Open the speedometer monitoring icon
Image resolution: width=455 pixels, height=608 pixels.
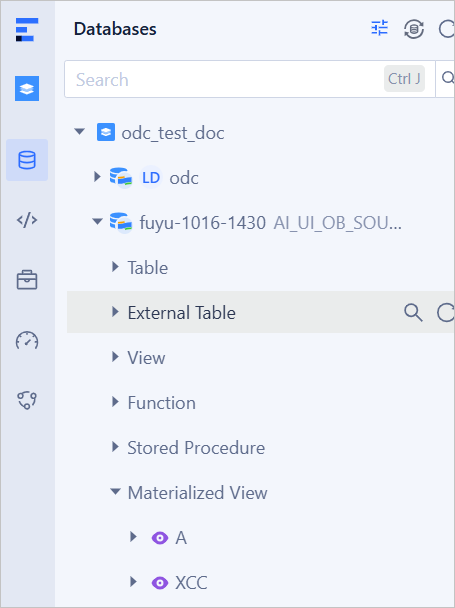(x=27, y=340)
